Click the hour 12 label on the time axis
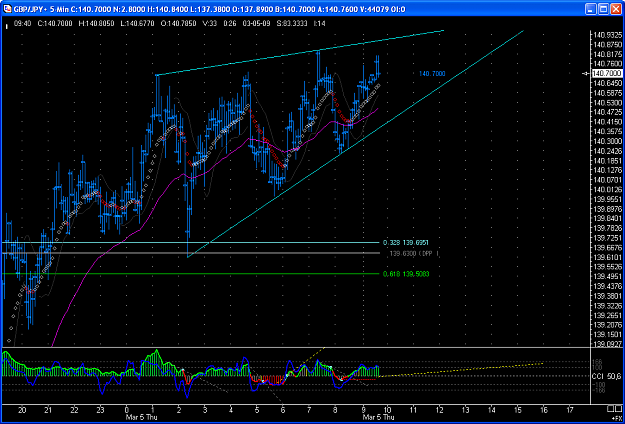625x424 pixels. pos(440,409)
